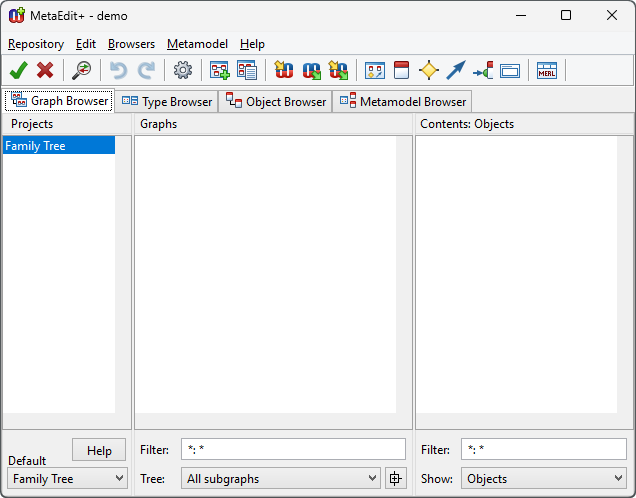Click the tree view button beside All subgraphs
Screen dimensions: 636x498
click(x=395, y=479)
